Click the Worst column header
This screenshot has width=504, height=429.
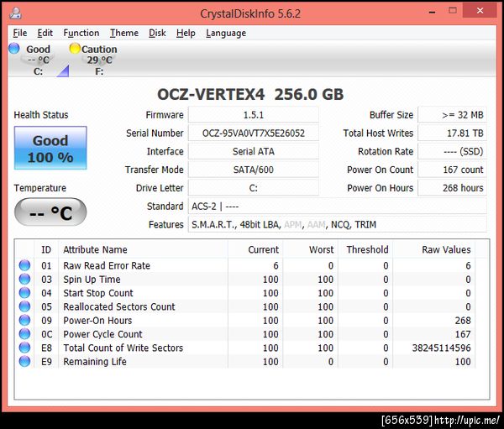point(311,249)
